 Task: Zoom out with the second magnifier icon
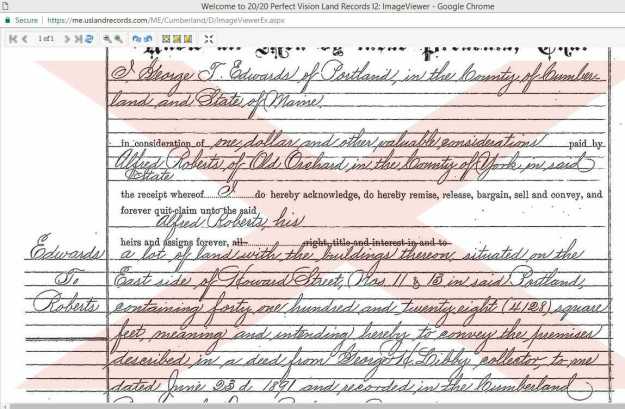pos(119,38)
